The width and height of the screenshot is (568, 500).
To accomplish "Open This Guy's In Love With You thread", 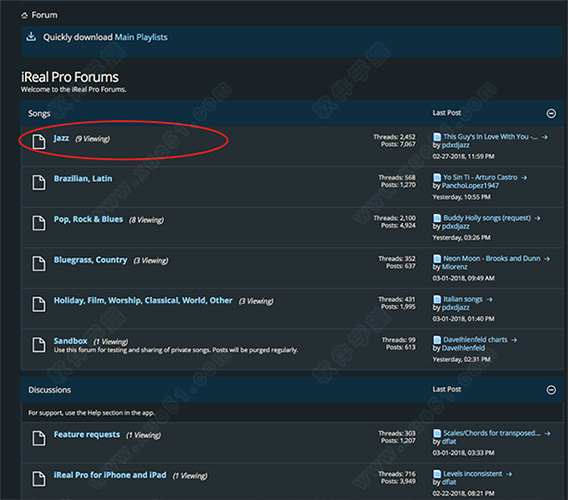I will 490,137.
